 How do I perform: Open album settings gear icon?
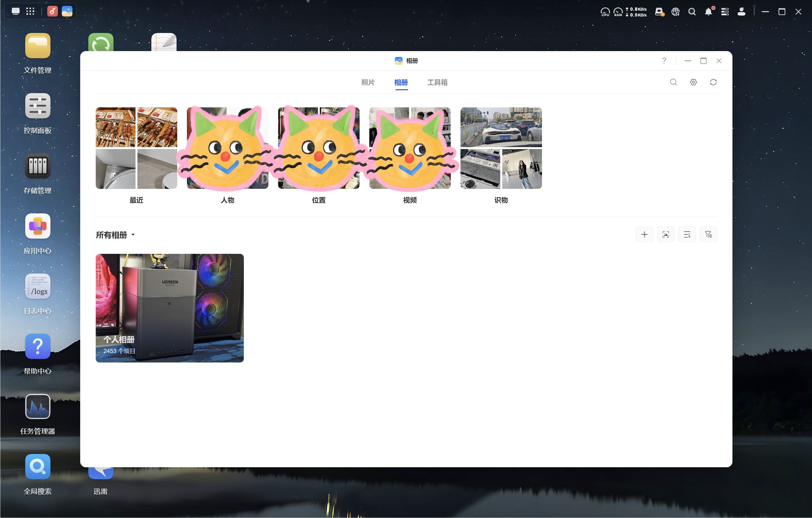click(693, 82)
